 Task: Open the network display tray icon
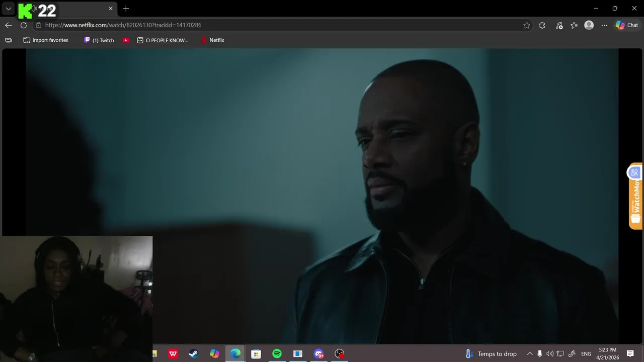(x=560, y=354)
